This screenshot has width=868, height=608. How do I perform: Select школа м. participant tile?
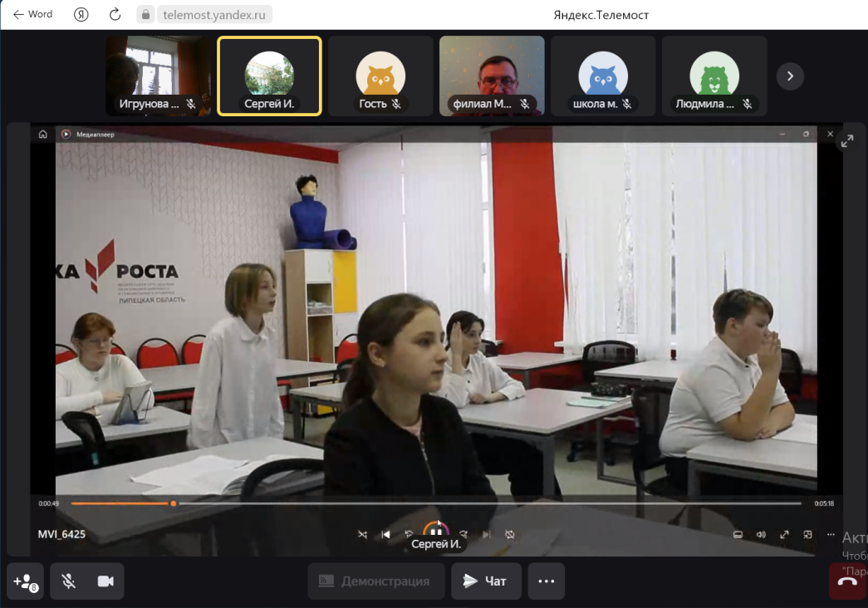click(x=603, y=76)
